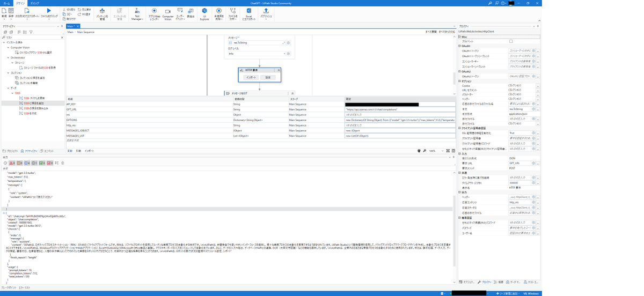The width and height of the screenshot is (644, 296).
Task: Collapse the Misc property group
Action: (460, 37)
